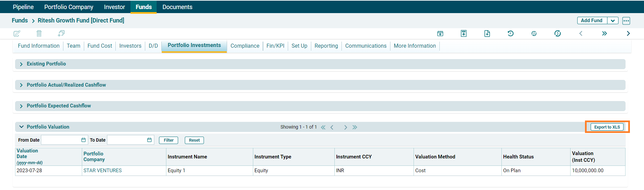Click the edit pencil icon
This screenshot has width=644, height=190.
(x=17, y=34)
